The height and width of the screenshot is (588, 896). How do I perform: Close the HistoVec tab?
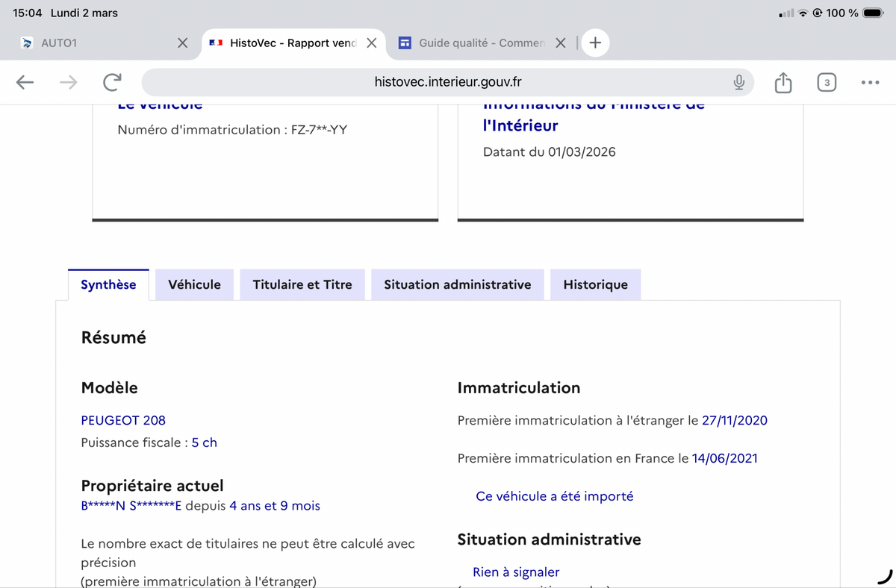[371, 43]
